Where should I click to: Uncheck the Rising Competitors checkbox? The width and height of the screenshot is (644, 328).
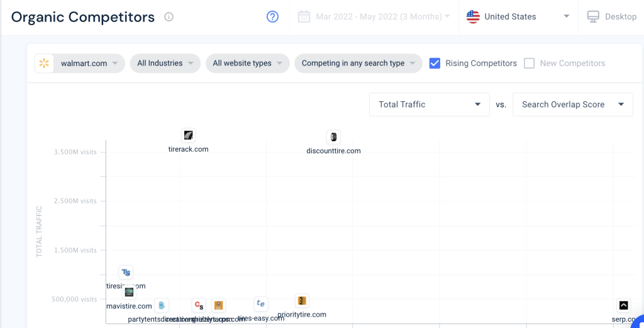[435, 64]
